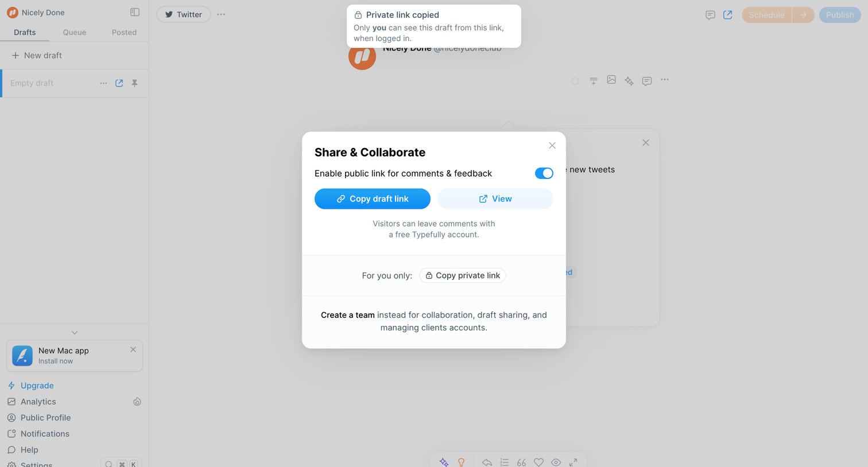The image size is (868, 467).
Task: Close the background tips card
Action: 646,142
